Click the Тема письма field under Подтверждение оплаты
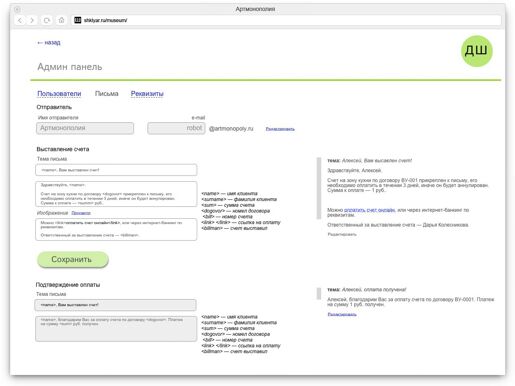This screenshot has width=515, height=386. [x=115, y=305]
